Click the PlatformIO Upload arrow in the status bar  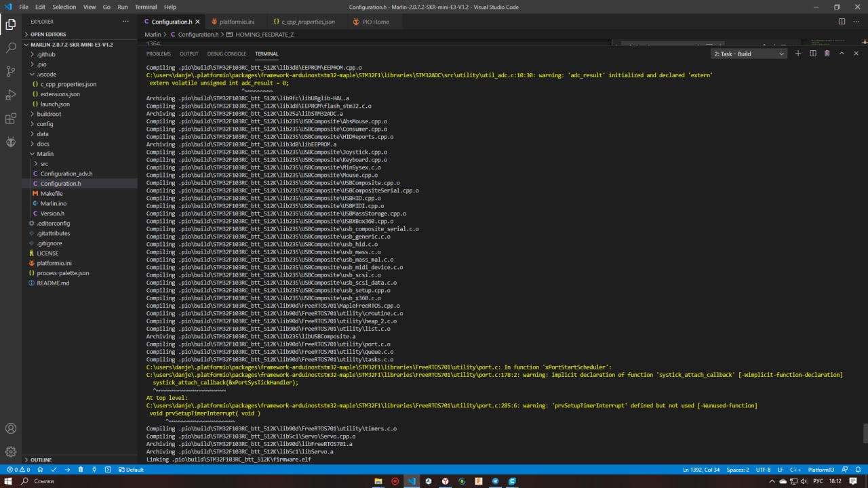(67, 469)
